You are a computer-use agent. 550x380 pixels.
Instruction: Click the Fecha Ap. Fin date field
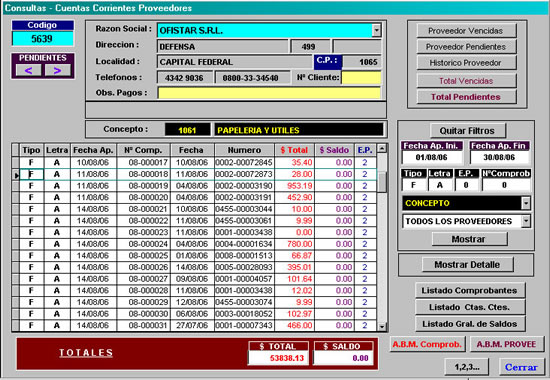[499, 157]
